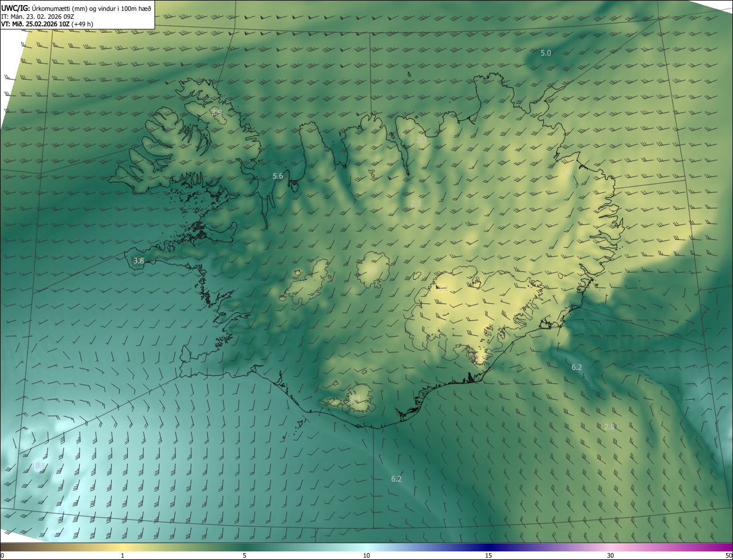733x560 pixels.
Task: Select the 2.9 value on the Westfjords
Action: coord(216,112)
